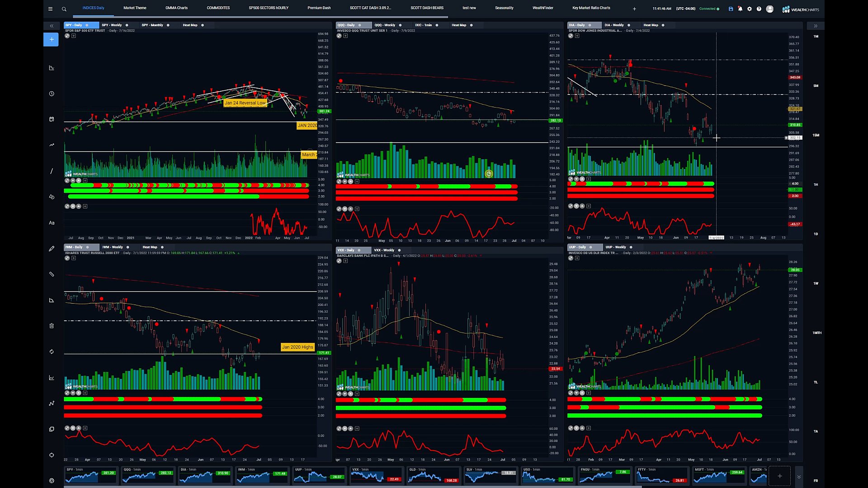Open IXIC - 1min chart tab
868x488 pixels.
point(424,25)
